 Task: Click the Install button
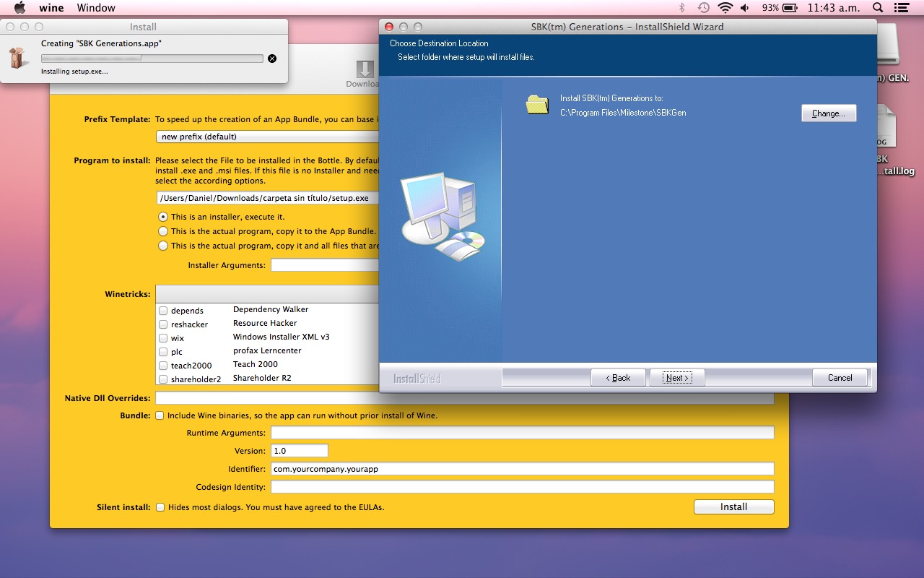[x=733, y=507]
